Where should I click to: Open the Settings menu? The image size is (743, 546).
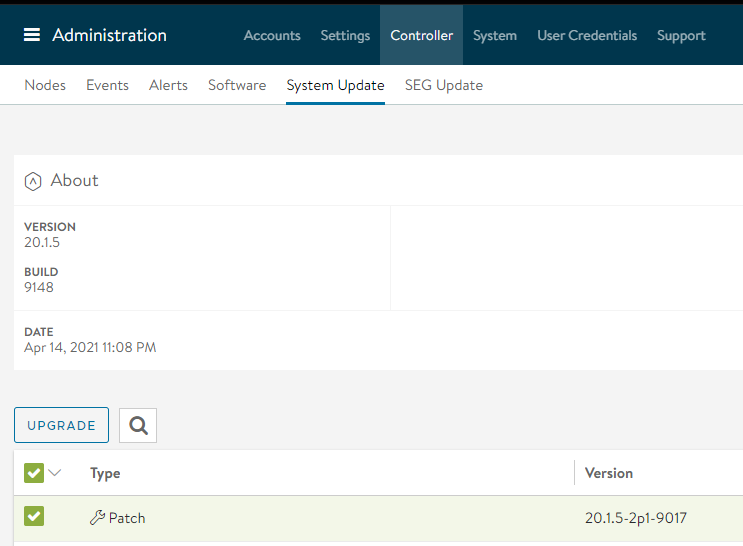click(345, 35)
